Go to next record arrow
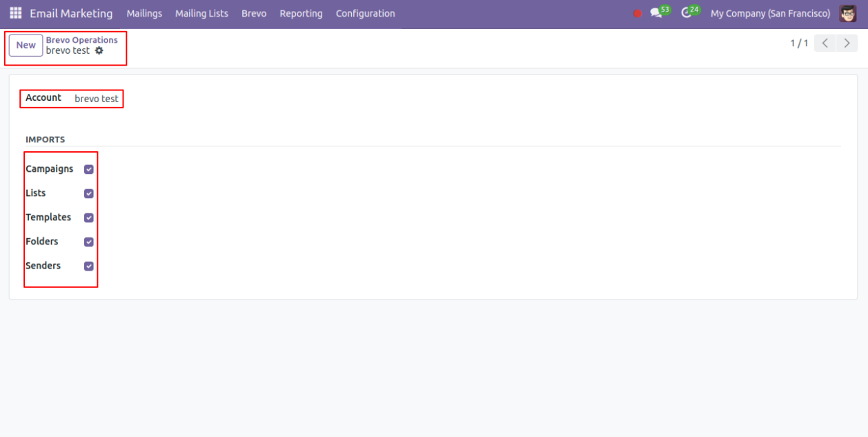The image size is (868, 437). (x=847, y=43)
